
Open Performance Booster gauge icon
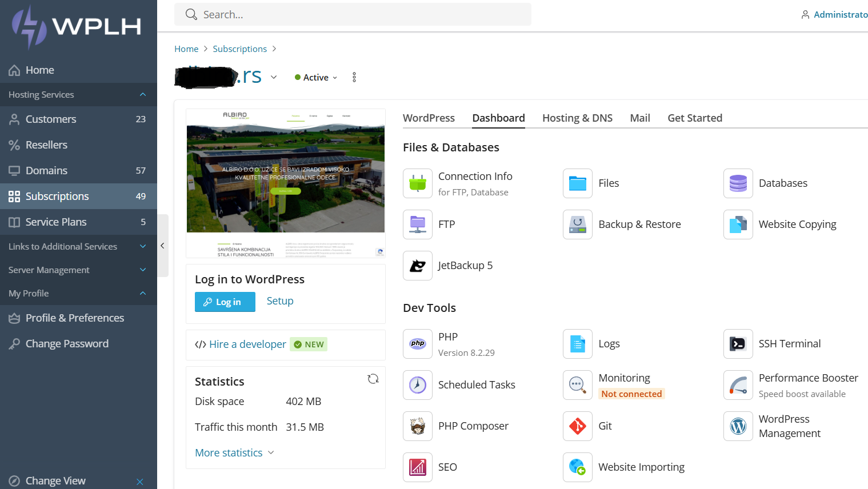point(738,385)
